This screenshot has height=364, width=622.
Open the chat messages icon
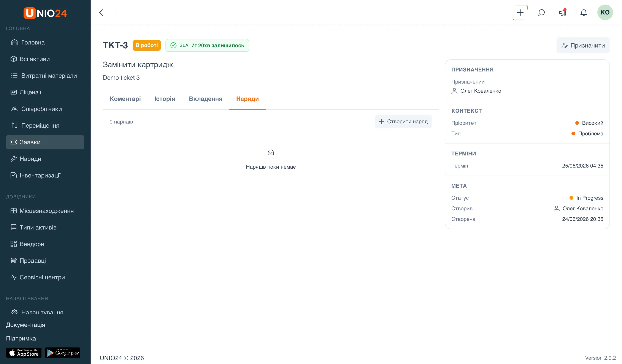tap(541, 13)
